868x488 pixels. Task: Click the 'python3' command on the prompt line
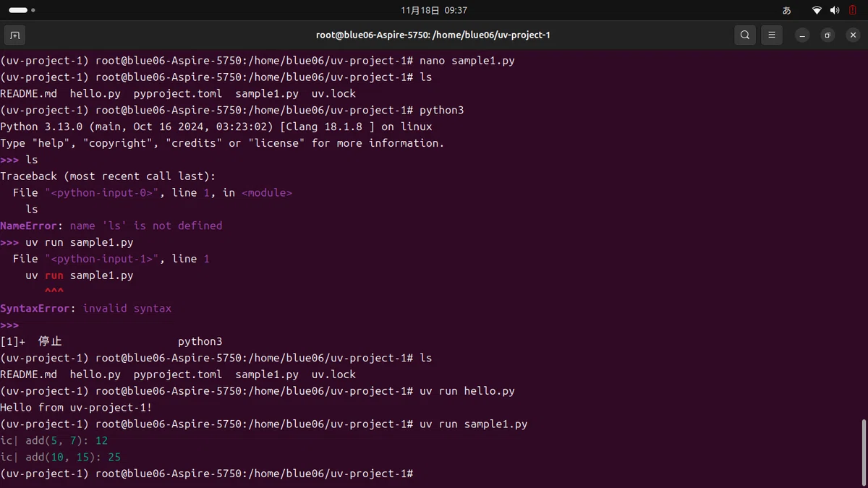pyautogui.click(x=441, y=111)
